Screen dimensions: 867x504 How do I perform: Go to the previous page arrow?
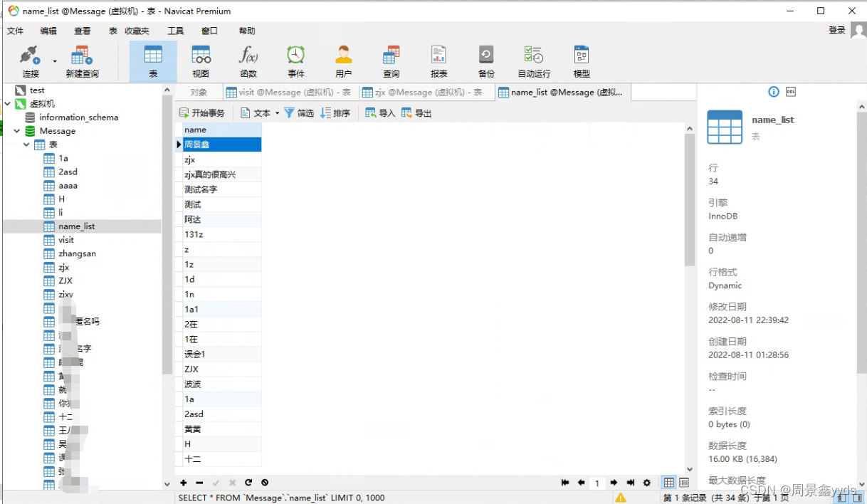(581, 483)
